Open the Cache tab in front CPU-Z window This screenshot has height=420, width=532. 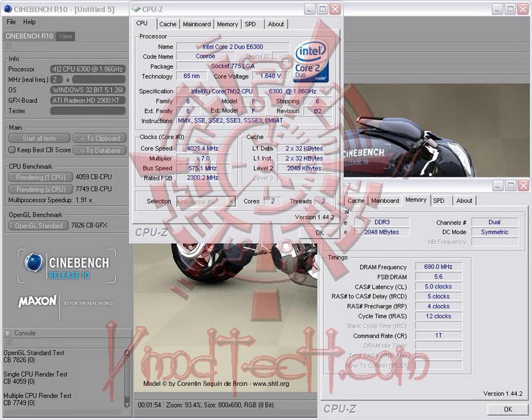point(168,24)
